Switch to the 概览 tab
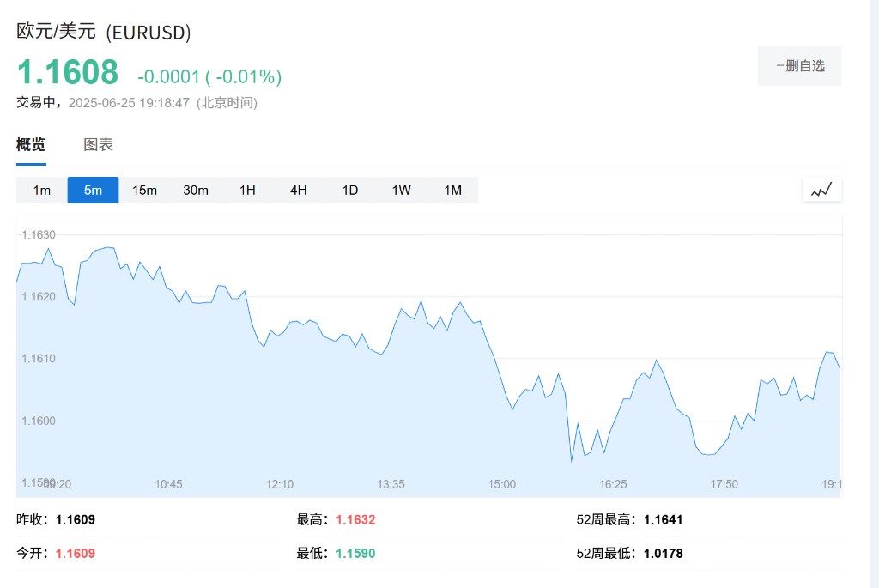This screenshot has height=588, width=879. click(31, 143)
